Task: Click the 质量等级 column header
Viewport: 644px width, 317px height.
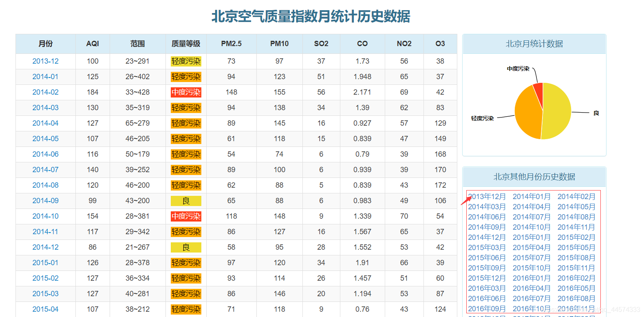Action: [186, 44]
